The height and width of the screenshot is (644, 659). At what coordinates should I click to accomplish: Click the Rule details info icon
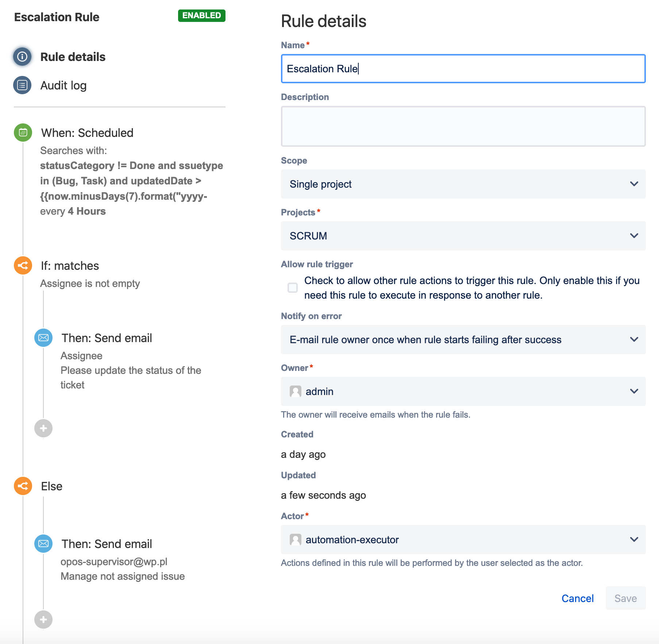pos(22,57)
